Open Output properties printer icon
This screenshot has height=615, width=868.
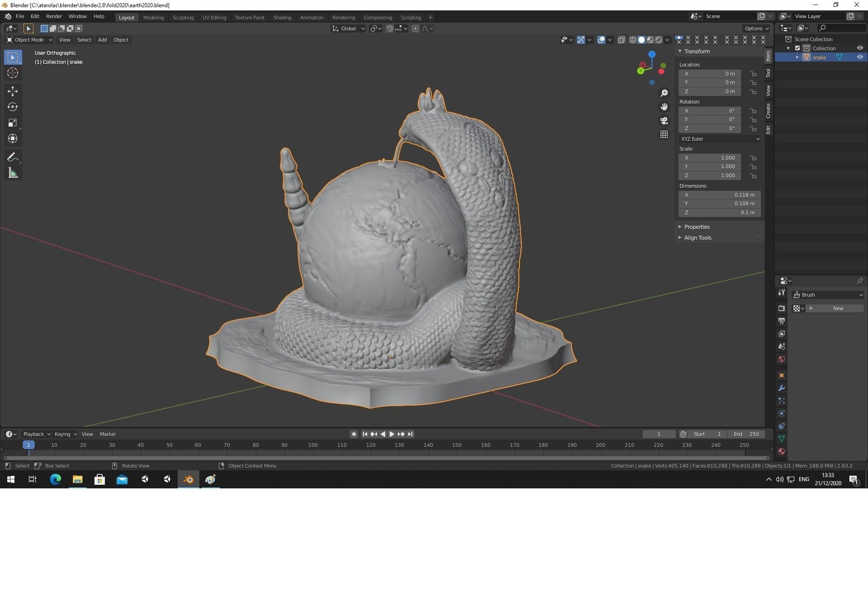point(782,321)
